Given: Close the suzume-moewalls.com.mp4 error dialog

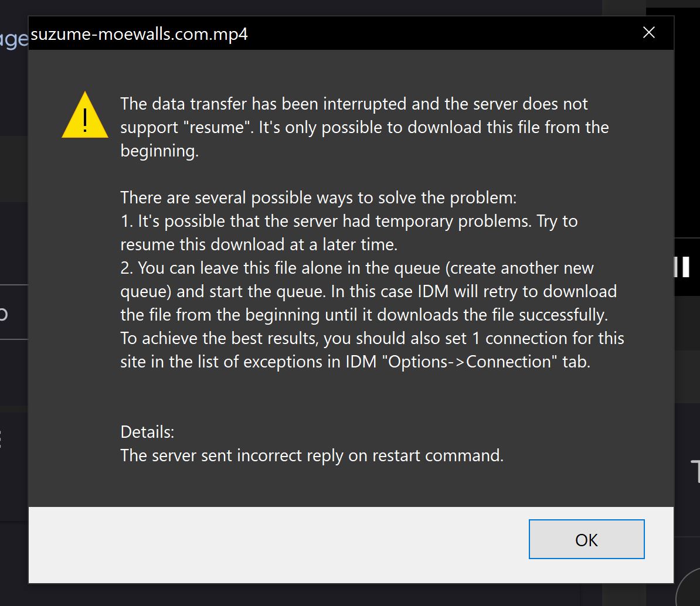Looking at the screenshot, I should tap(586, 540).
